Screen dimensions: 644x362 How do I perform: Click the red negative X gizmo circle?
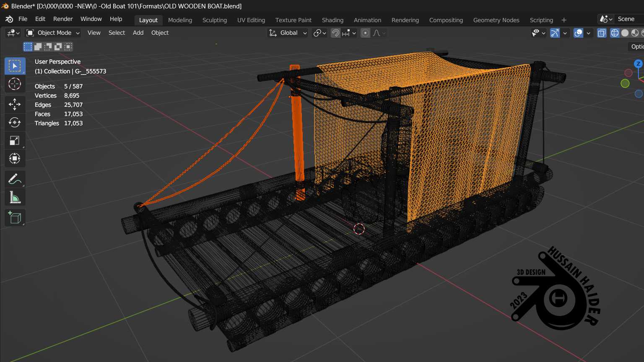click(x=628, y=73)
